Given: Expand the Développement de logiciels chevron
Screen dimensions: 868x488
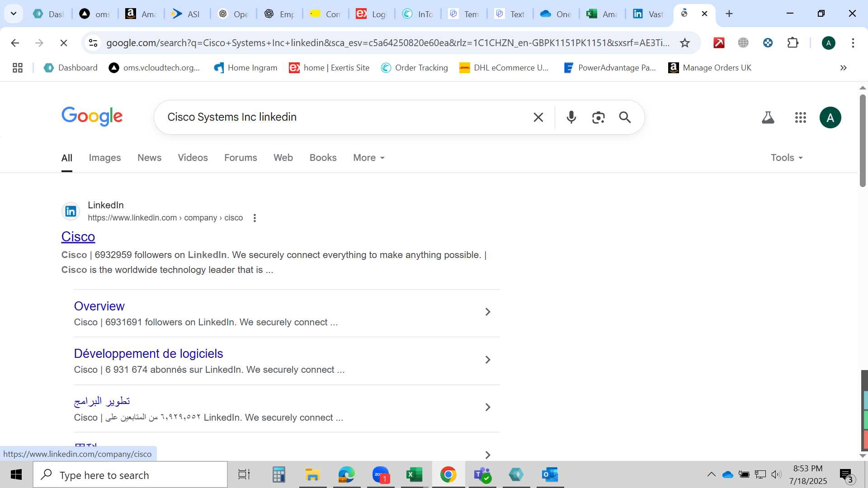Looking at the screenshot, I should [488, 360].
